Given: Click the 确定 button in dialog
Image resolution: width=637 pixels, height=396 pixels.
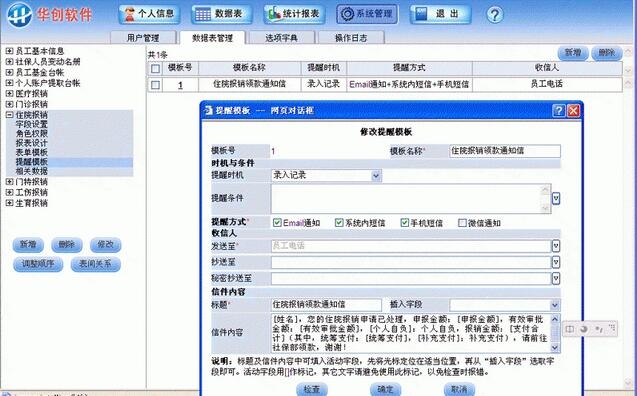Looking at the screenshot, I should click(385, 389).
